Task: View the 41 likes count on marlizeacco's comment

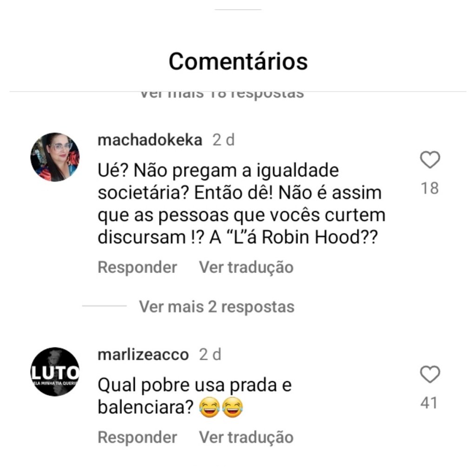Action: (429, 403)
